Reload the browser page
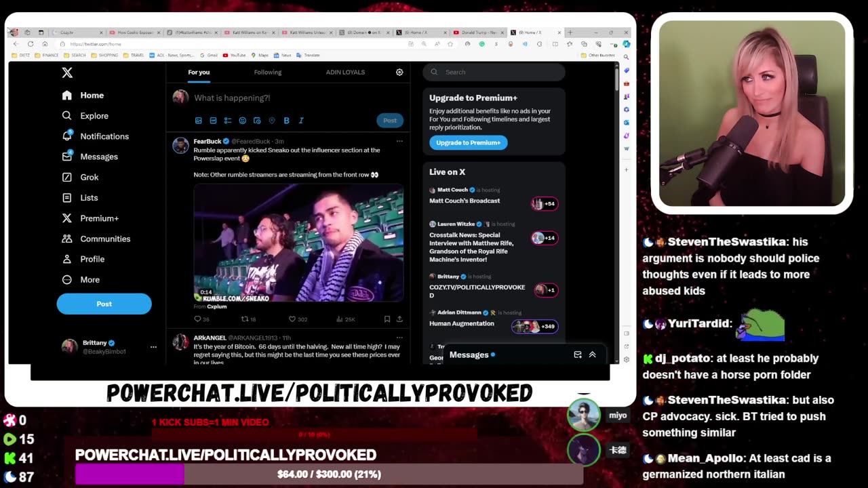The height and width of the screenshot is (488, 868). coord(31,44)
